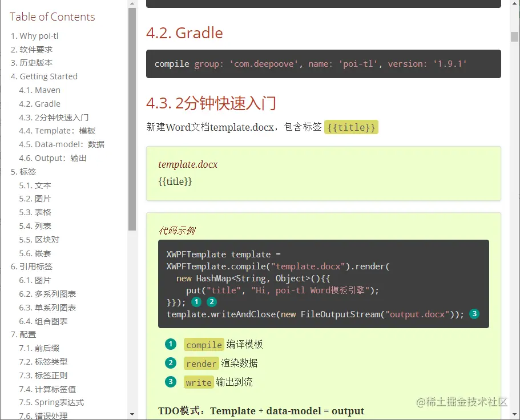Click 'TDO模式：Template + data-model = output' text
This screenshot has height=420, width=520.
click(x=261, y=411)
